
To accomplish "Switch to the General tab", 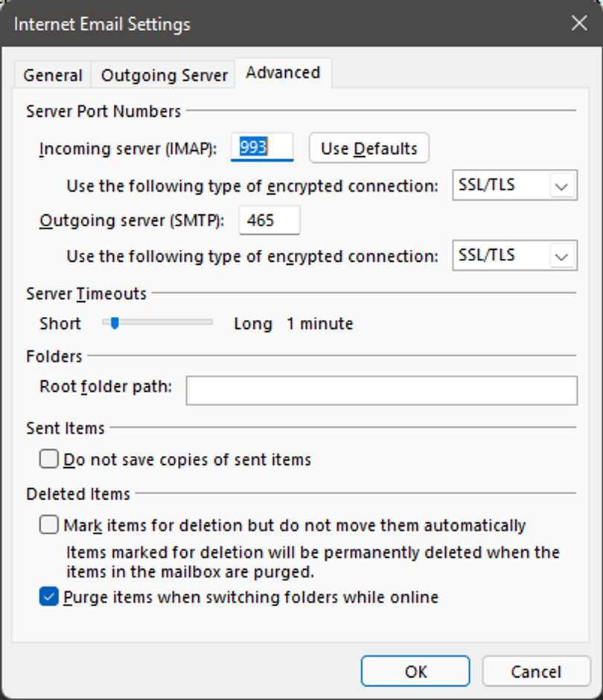I will pos(52,75).
